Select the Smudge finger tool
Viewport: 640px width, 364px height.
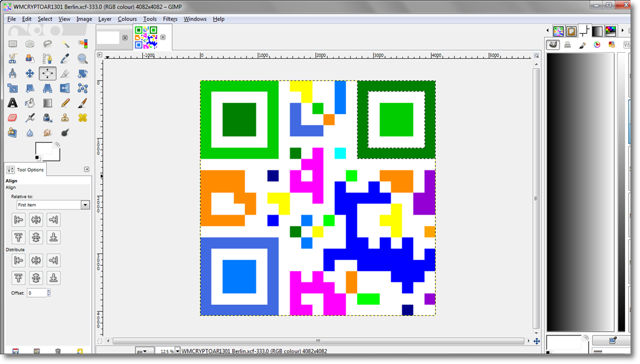(47, 133)
